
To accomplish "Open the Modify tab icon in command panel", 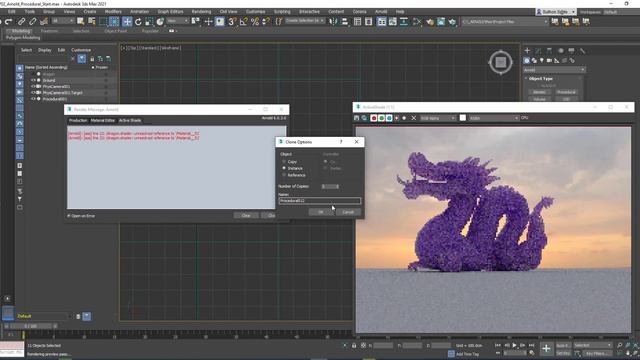I will tap(538, 51).
